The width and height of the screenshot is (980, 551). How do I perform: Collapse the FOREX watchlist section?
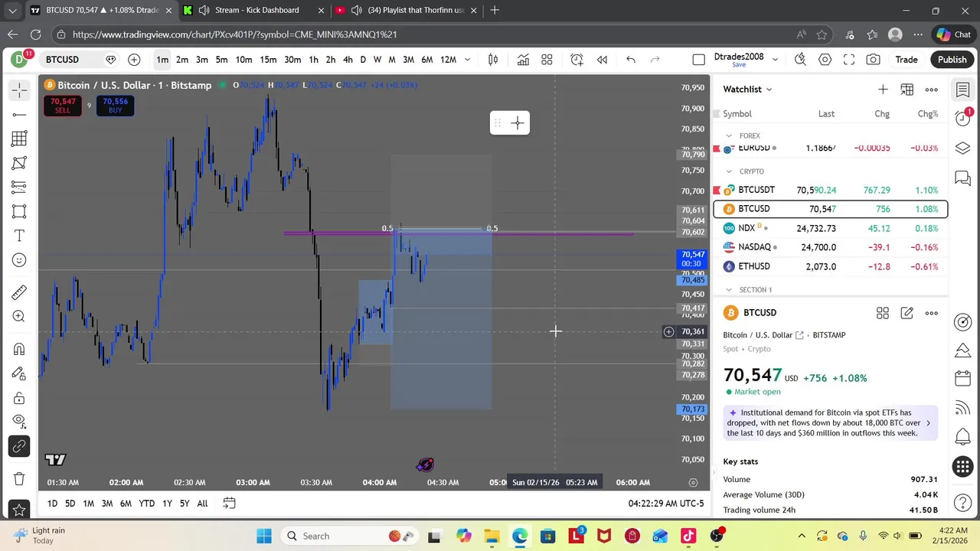coord(729,136)
